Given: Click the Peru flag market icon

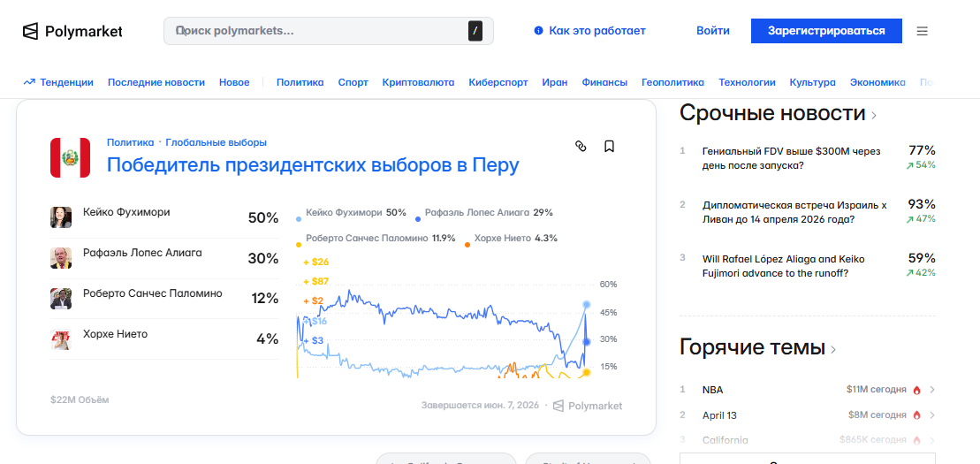Looking at the screenshot, I should click(70, 157).
